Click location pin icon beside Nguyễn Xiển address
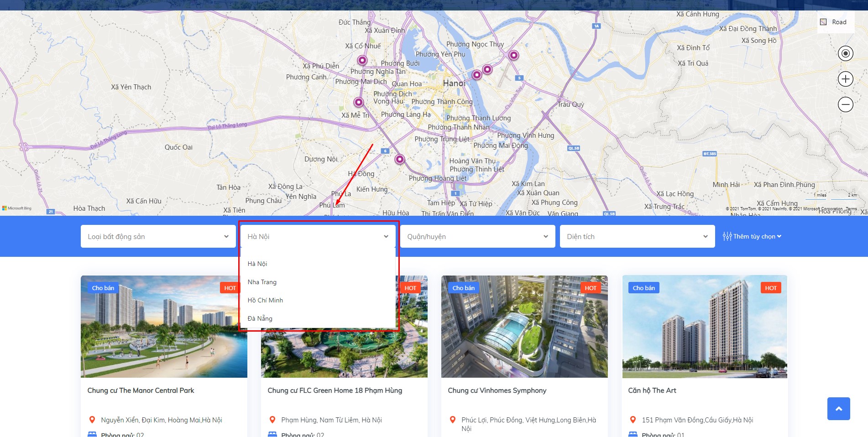Image resolution: width=868 pixels, height=437 pixels. point(92,420)
